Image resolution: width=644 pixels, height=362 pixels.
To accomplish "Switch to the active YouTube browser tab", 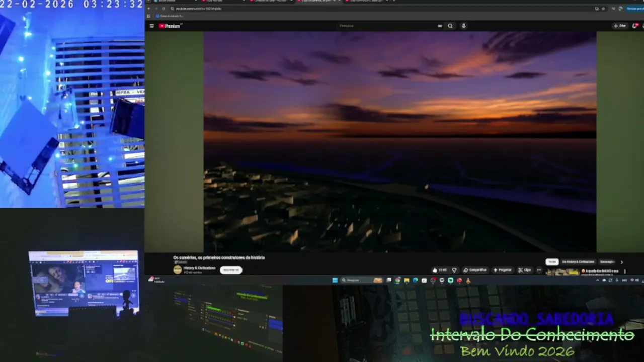I will (319, 1).
